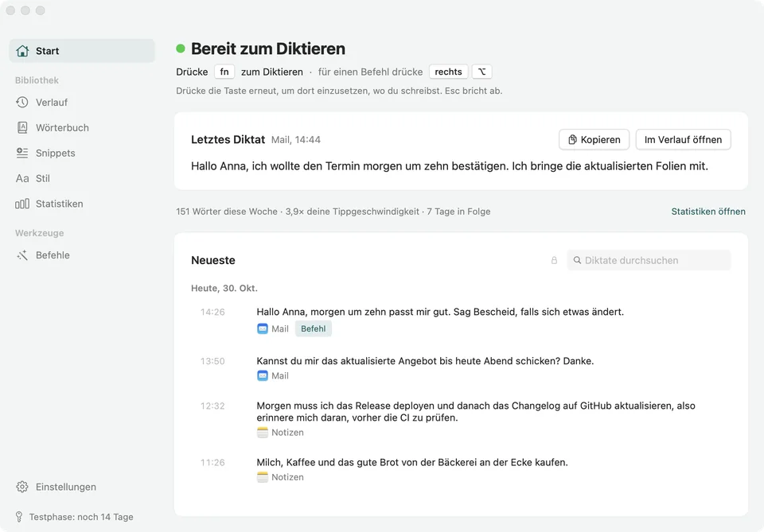Click the 'Mail, 14:44' label

(296, 140)
